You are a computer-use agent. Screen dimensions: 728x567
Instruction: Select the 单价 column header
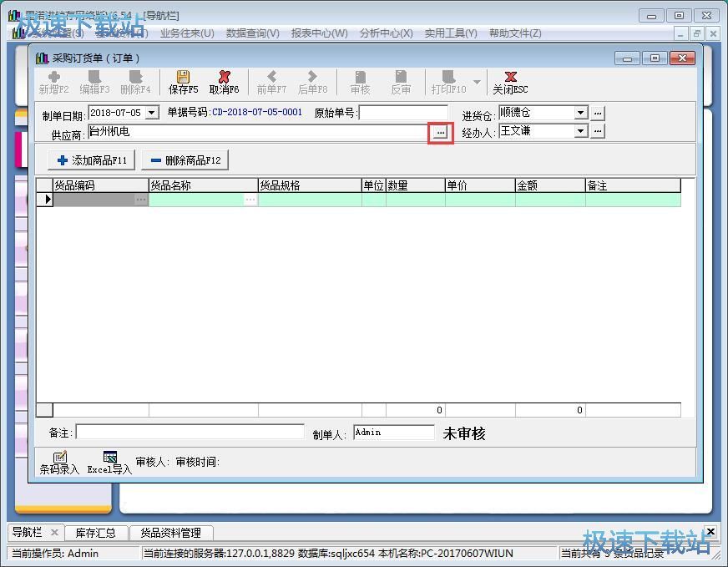pyautogui.click(x=480, y=185)
